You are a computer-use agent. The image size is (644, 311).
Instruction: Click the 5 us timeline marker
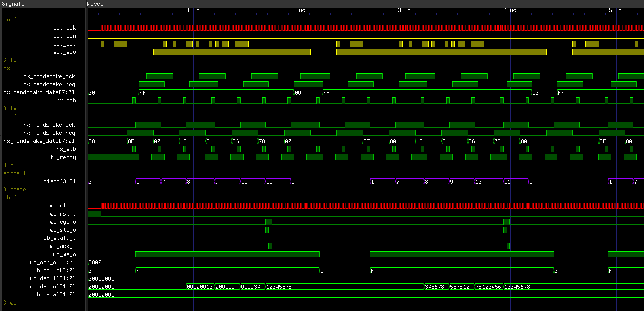615,10
